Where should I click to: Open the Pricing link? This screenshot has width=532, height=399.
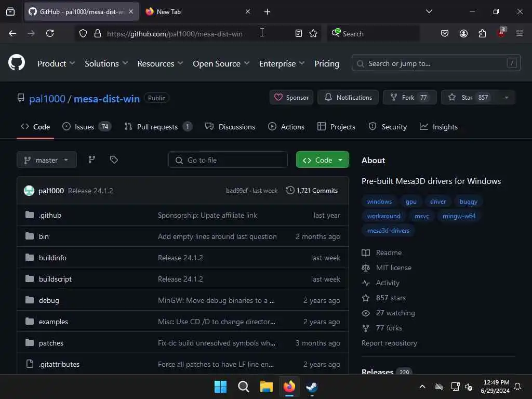(x=327, y=63)
